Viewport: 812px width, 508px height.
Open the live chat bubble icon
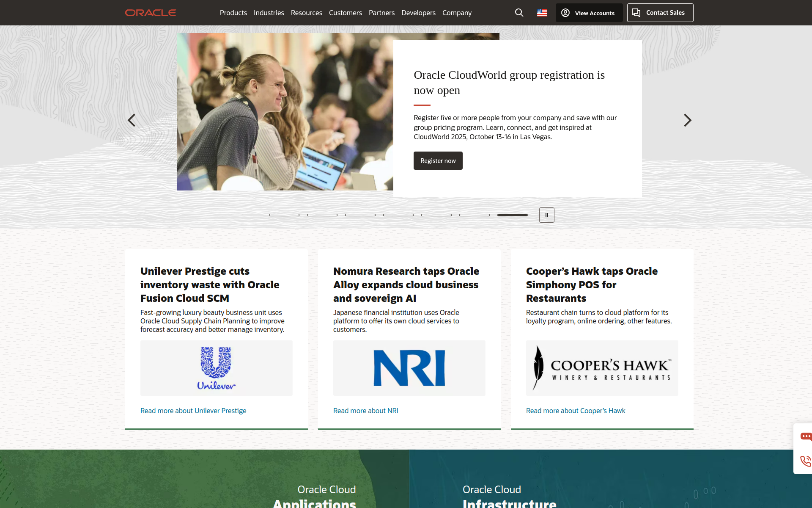pos(806,436)
